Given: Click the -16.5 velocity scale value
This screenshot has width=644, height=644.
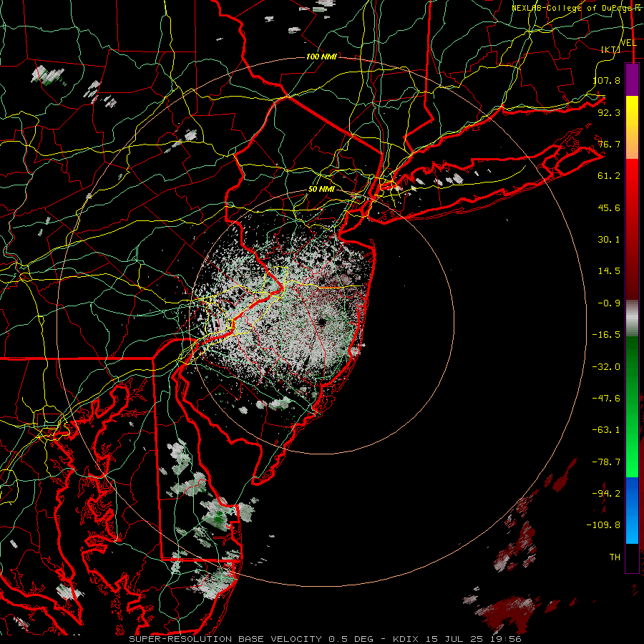Looking at the screenshot, I should 607,335.
